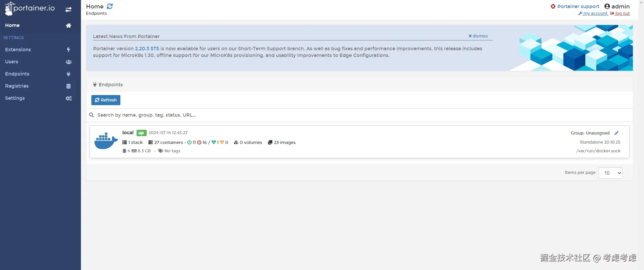The width and height of the screenshot is (644, 270).
Task: Click the timestamp 2024-07-14 12:45:27
Action: (168, 133)
